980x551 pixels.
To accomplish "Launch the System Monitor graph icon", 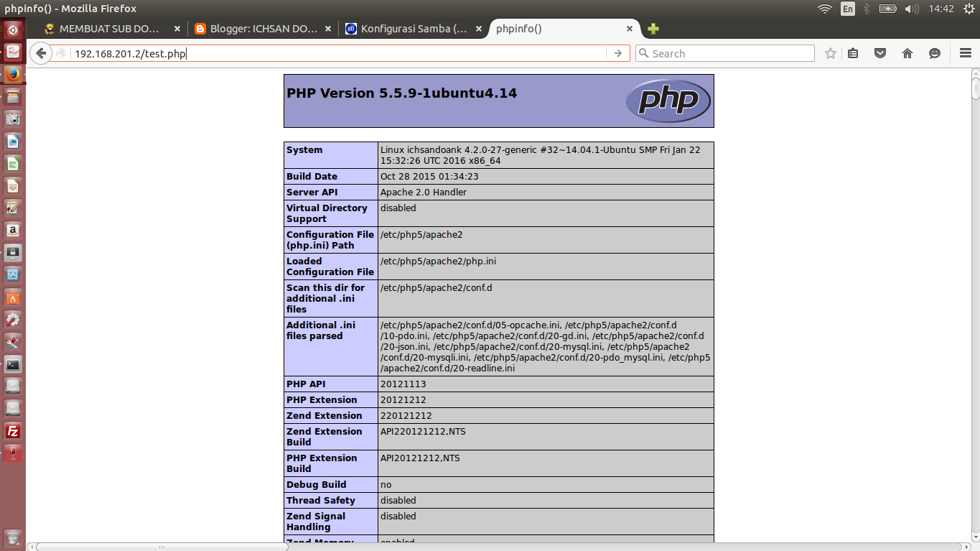I will (x=13, y=275).
